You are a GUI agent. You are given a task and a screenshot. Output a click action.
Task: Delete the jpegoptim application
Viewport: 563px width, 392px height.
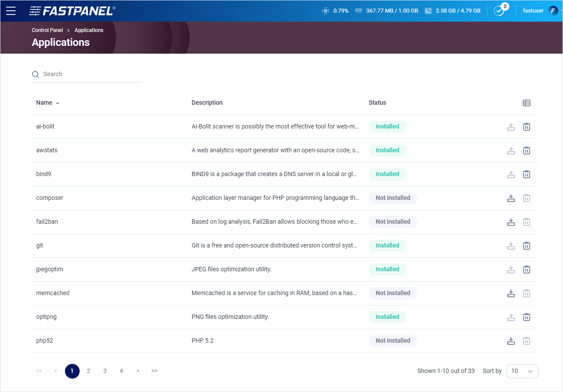click(x=527, y=270)
